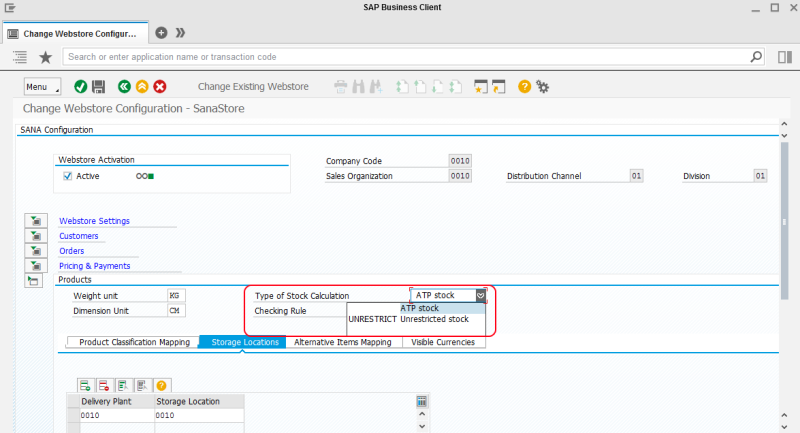
Task: Click Storage Location 0010 cell
Action: pos(199,415)
